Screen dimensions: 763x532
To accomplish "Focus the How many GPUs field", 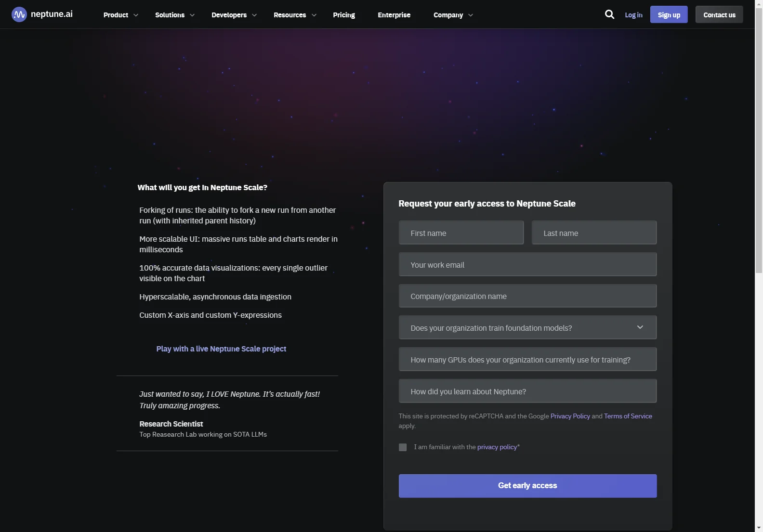I will click(x=527, y=359).
